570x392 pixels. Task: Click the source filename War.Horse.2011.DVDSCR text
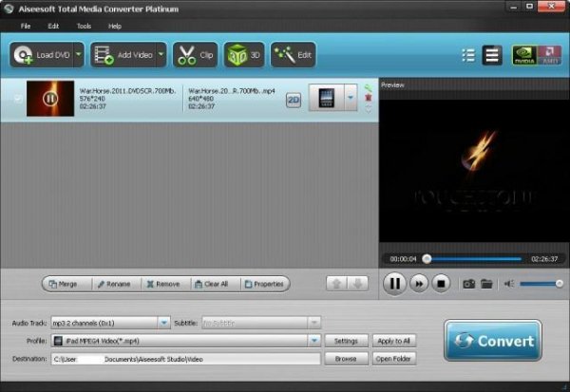coord(127,91)
